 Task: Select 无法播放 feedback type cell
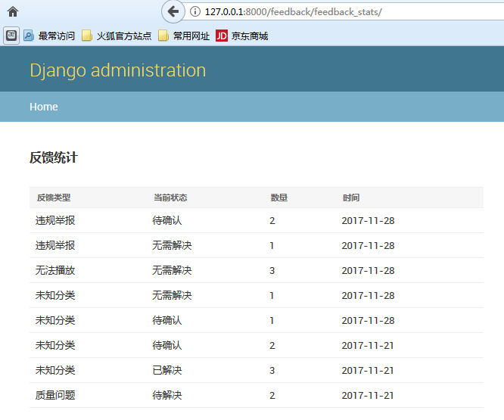pos(55,270)
